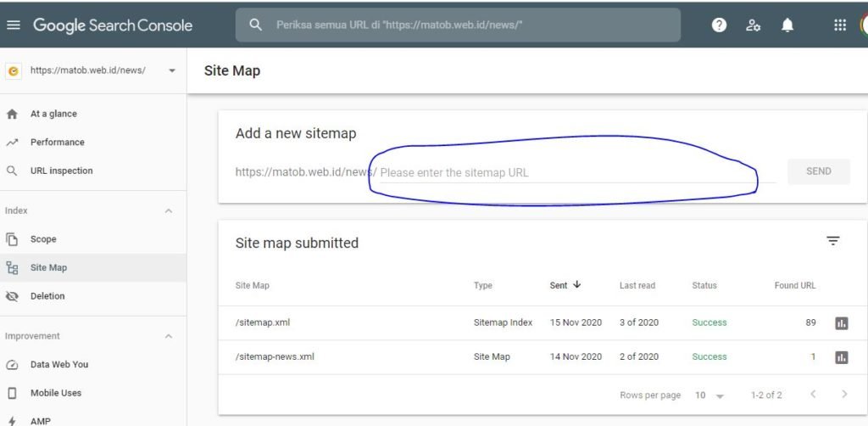Collapse the Improvement section
868x426 pixels.
pyautogui.click(x=169, y=336)
